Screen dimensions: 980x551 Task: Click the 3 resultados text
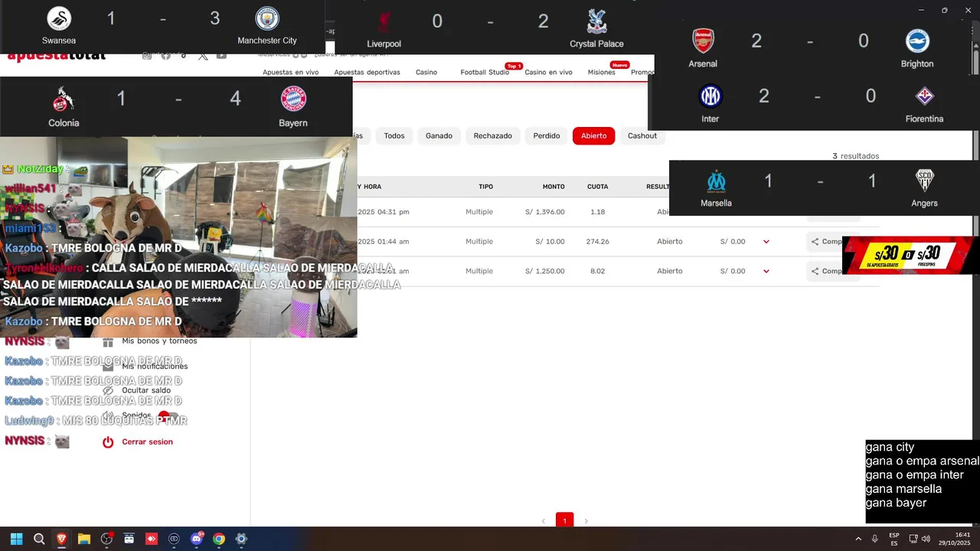pos(855,156)
